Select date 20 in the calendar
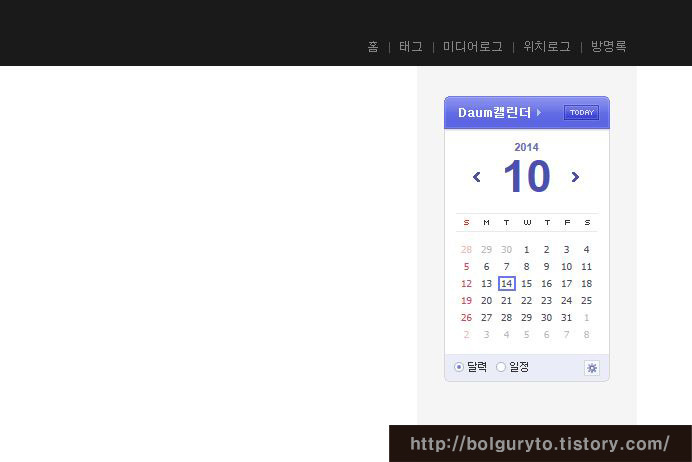Screen dimensions: 692x462 pos(486,301)
